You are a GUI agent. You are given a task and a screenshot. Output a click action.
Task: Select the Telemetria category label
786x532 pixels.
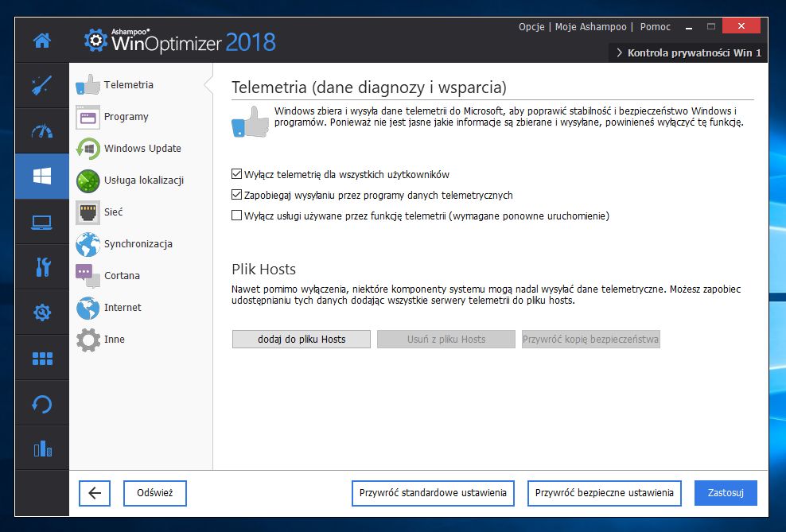[129, 84]
